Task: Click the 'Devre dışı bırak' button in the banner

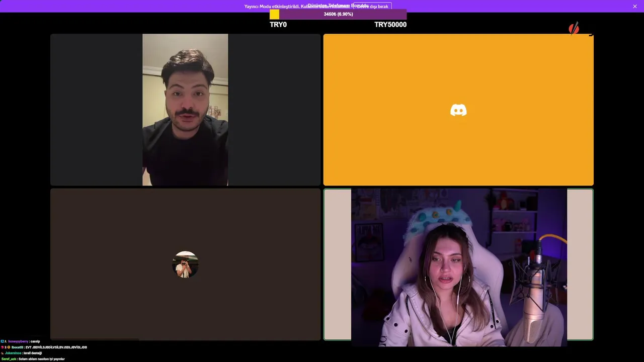Action: pyautogui.click(x=373, y=7)
